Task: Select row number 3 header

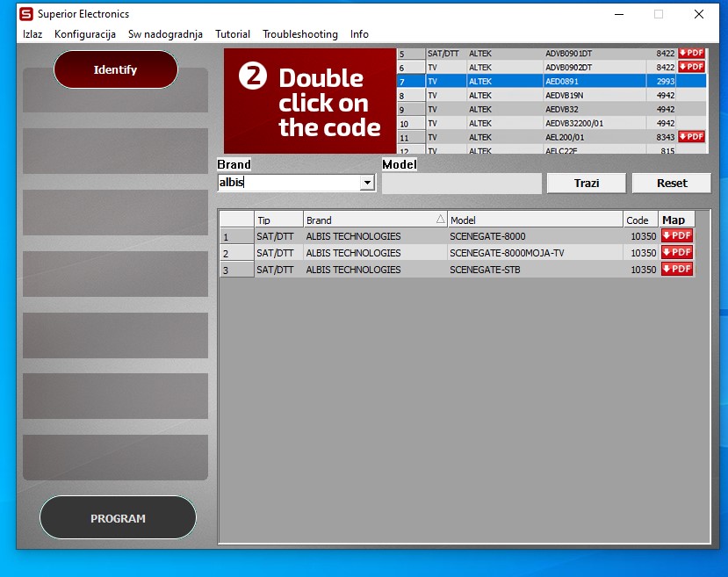Action: pyautogui.click(x=237, y=270)
